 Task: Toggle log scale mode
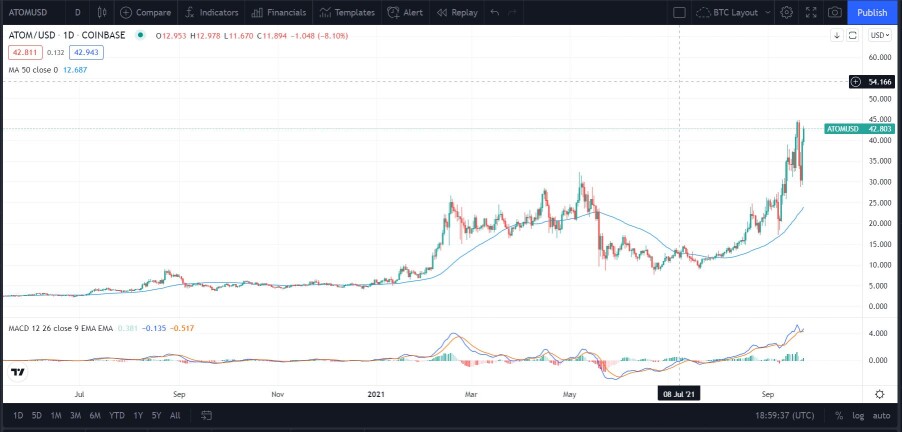(x=858, y=415)
